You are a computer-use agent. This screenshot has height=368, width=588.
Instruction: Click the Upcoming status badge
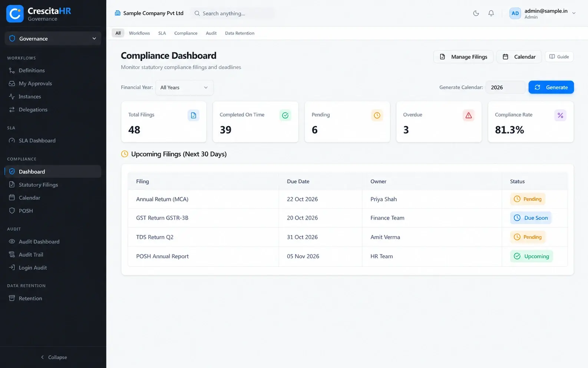(532, 256)
